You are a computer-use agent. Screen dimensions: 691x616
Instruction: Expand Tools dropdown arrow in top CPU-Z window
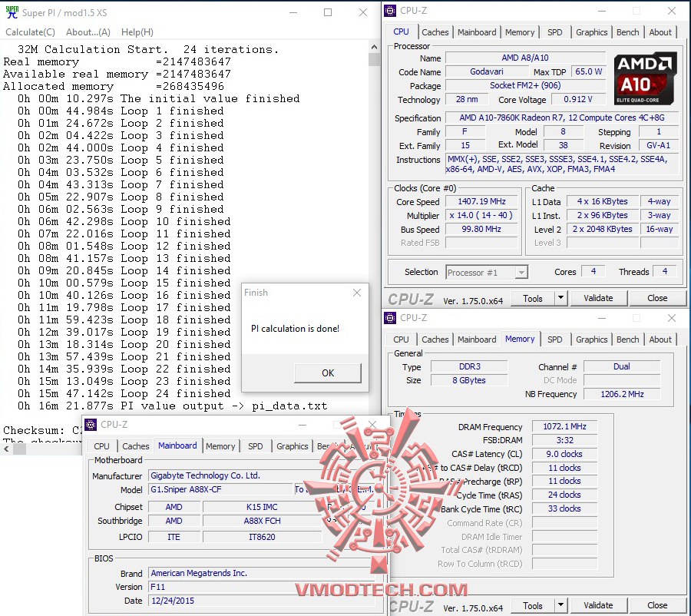[560, 299]
